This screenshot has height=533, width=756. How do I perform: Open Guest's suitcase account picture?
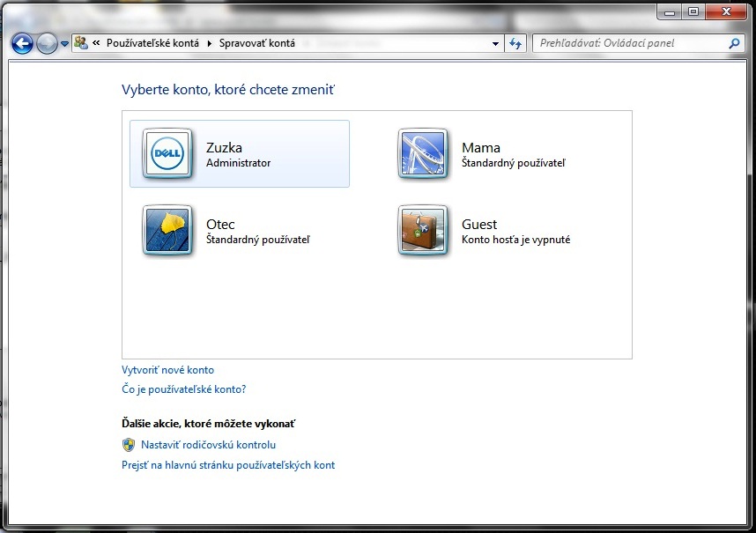point(423,230)
